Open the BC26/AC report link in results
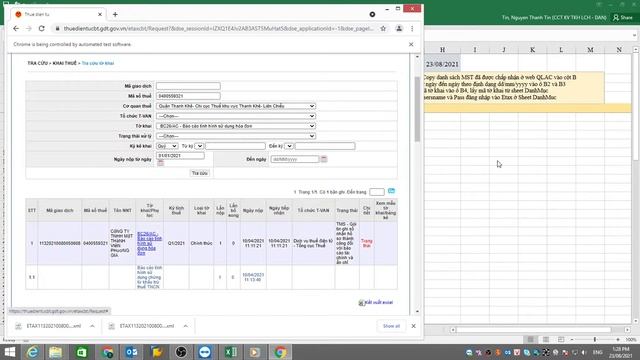The image size is (640, 360). point(149,244)
